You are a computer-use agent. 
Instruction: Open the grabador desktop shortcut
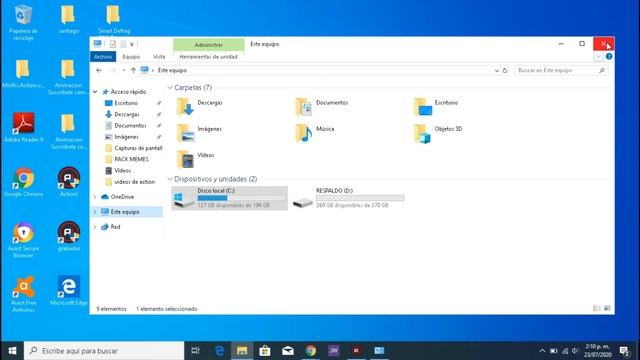pyautogui.click(x=69, y=236)
